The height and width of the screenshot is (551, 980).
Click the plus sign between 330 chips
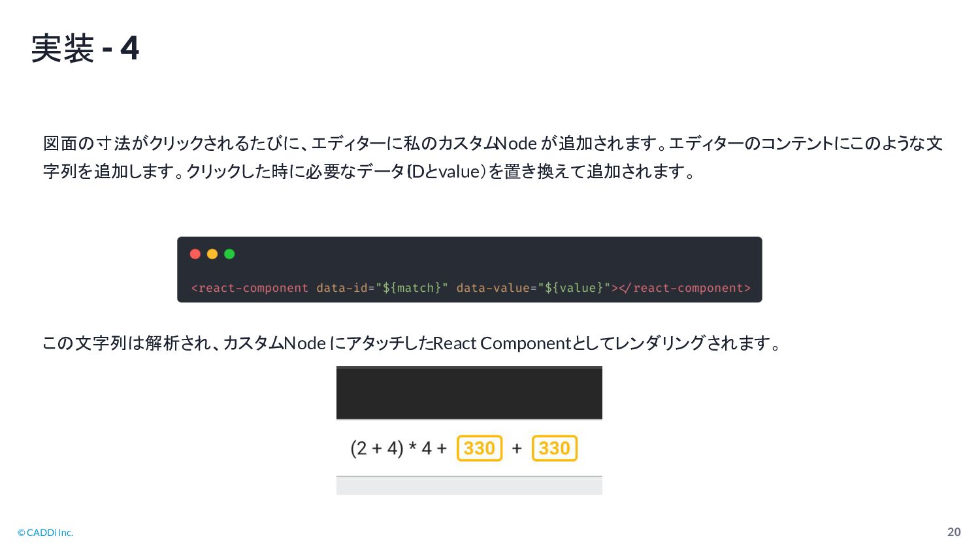point(517,449)
